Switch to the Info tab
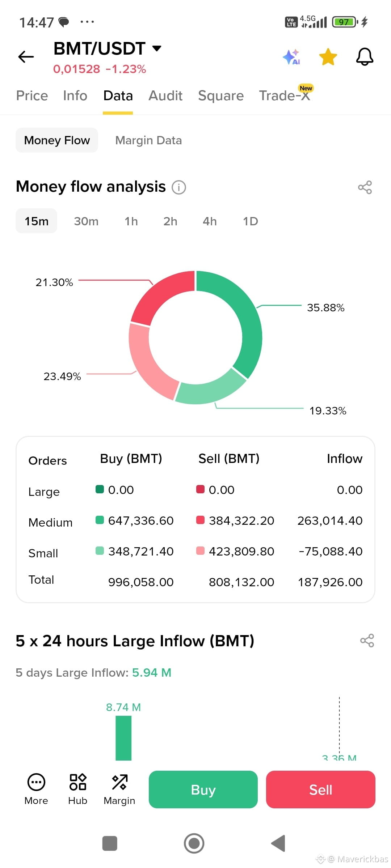 click(x=75, y=95)
